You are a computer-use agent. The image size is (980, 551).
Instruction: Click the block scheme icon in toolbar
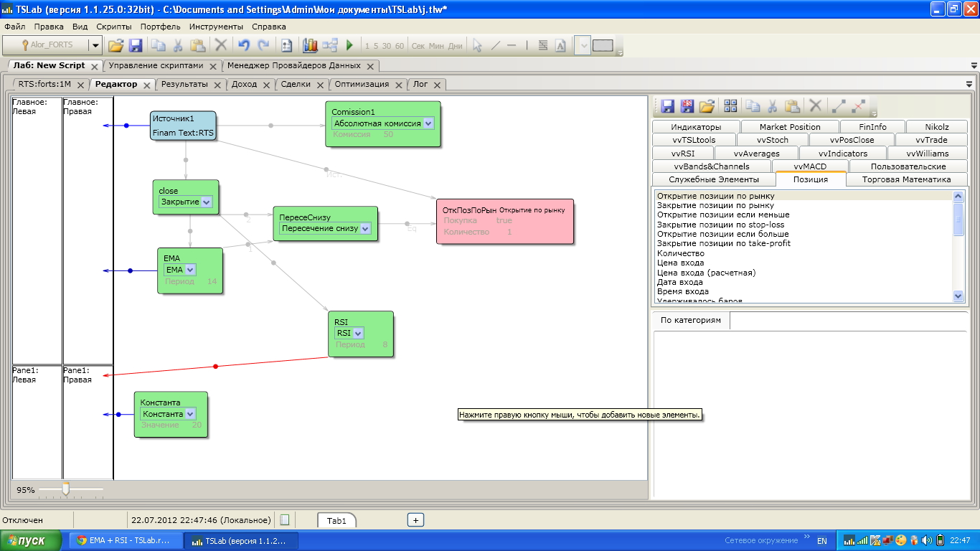[330, 45]
